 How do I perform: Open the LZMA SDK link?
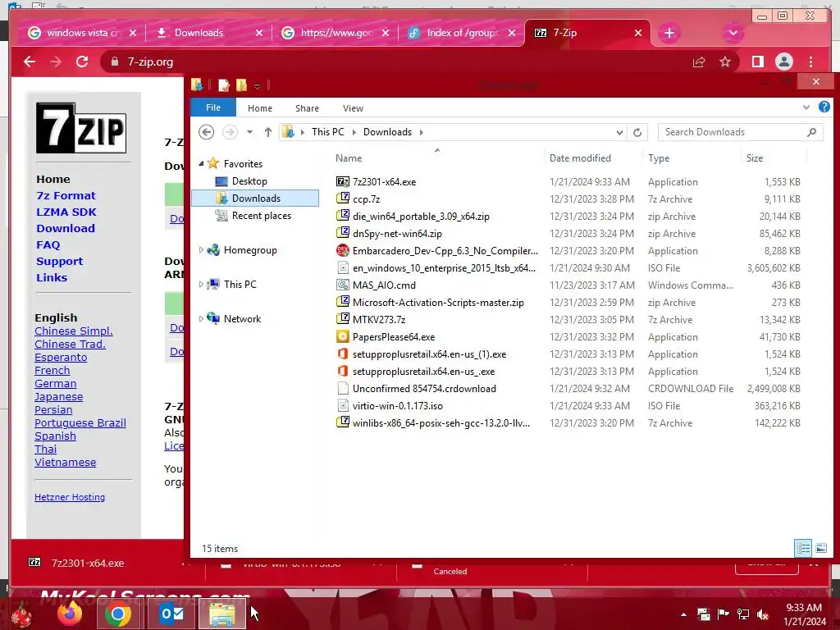point(66,212)
